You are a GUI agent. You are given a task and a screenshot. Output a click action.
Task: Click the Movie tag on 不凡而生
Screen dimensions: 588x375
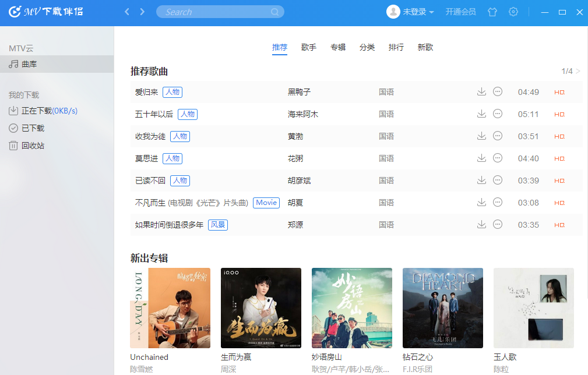coord(266,203)
